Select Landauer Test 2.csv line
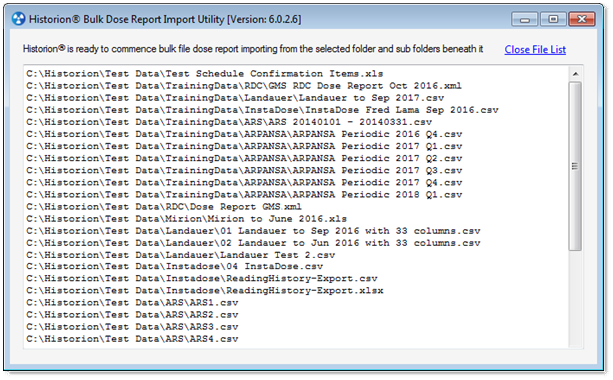Viewport: 613px width, 380px height. 181,255
